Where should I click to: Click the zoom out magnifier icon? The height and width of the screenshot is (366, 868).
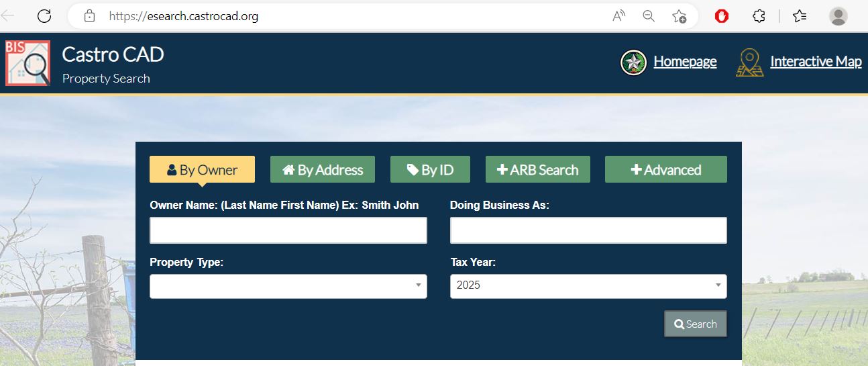[x=649, y=16]
